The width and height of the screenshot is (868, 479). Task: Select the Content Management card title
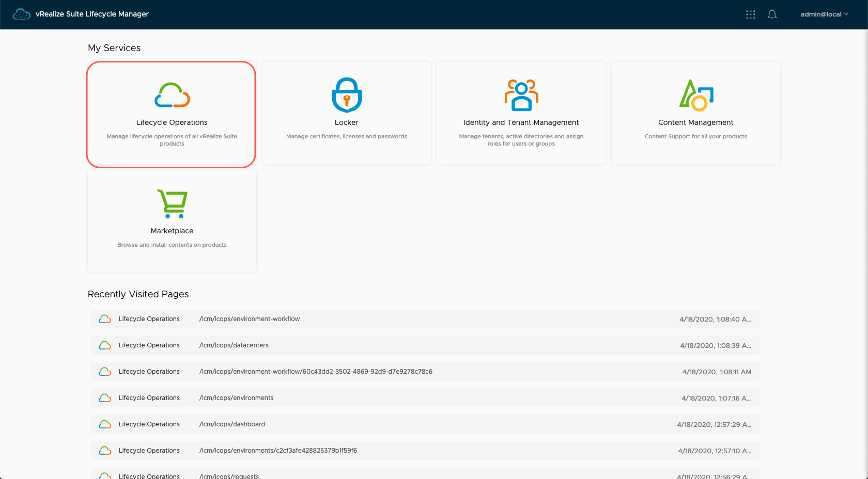tap(695, 122)
